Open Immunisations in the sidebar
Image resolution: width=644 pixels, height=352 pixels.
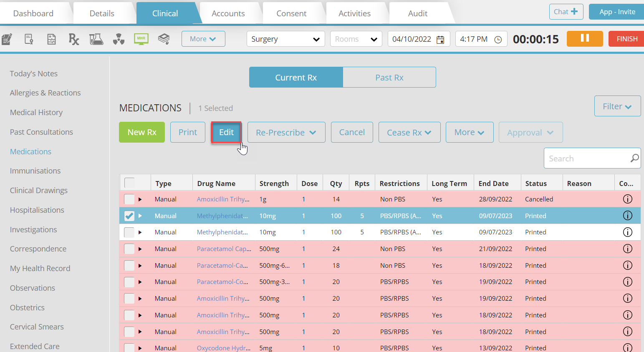click(x=35, y=171)
